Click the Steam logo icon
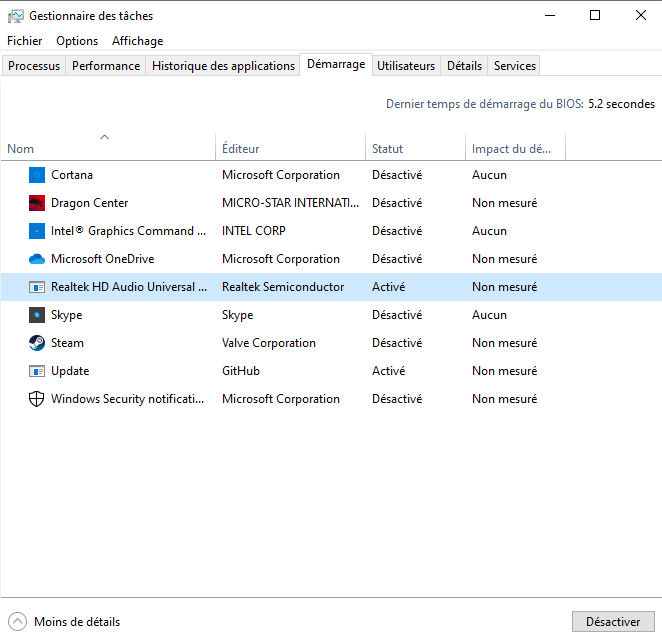 (x=37, y=343)
